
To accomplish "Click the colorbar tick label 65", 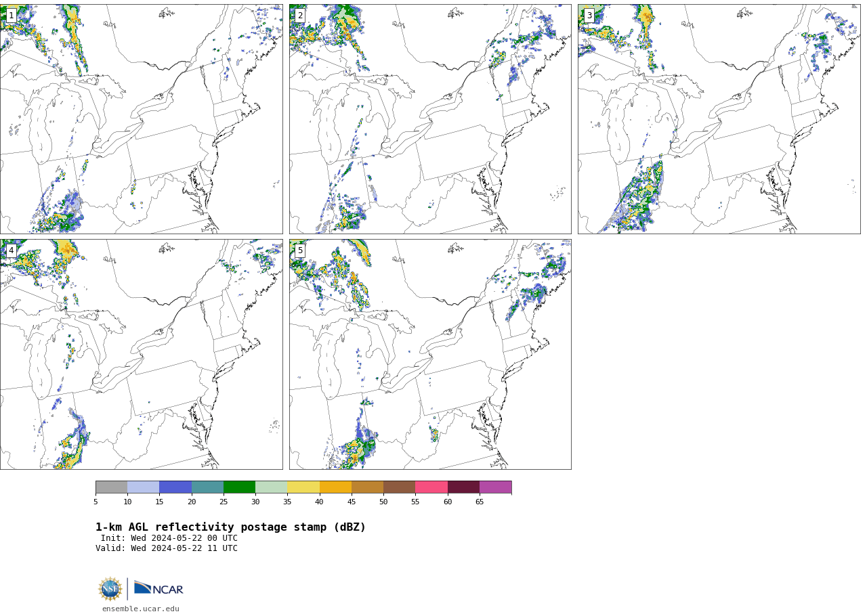I will 480,502.
